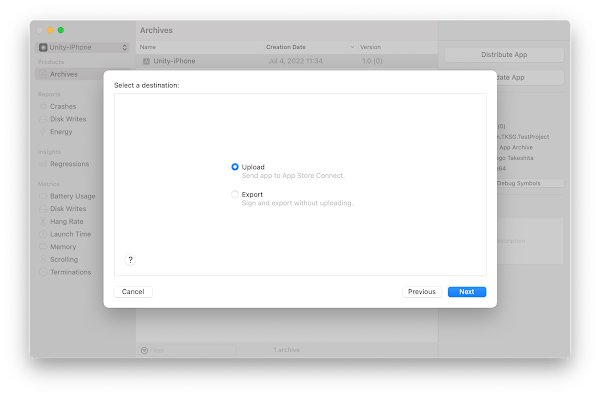
Task: Open Regressions under Insights
Action: (70, 164)
